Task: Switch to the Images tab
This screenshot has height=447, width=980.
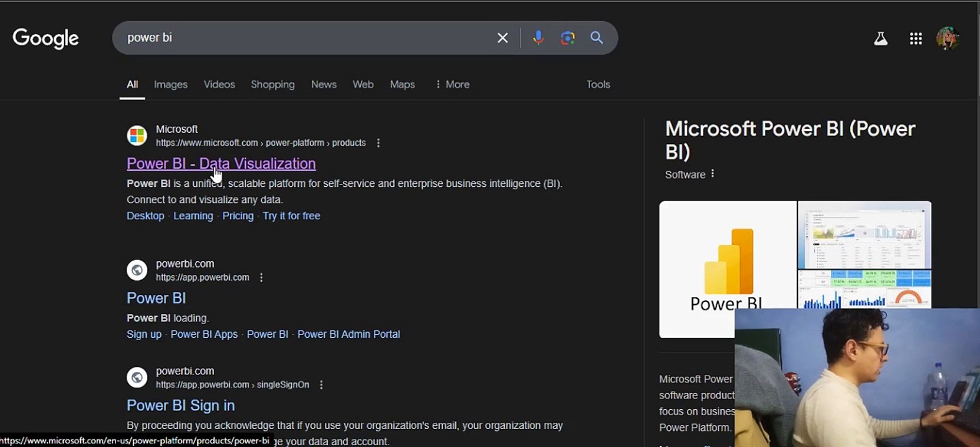Action: point(171,84)
